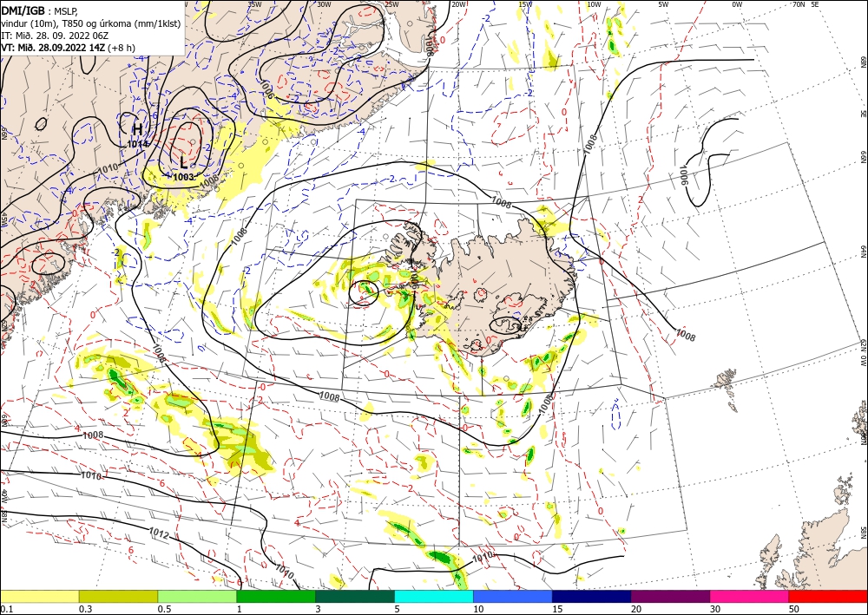Click the olive 0.3–0.5 precipitation legend swatch
The width and height of the screenshot is (868, 615).
pyautogui.click(x=118, y=596)
